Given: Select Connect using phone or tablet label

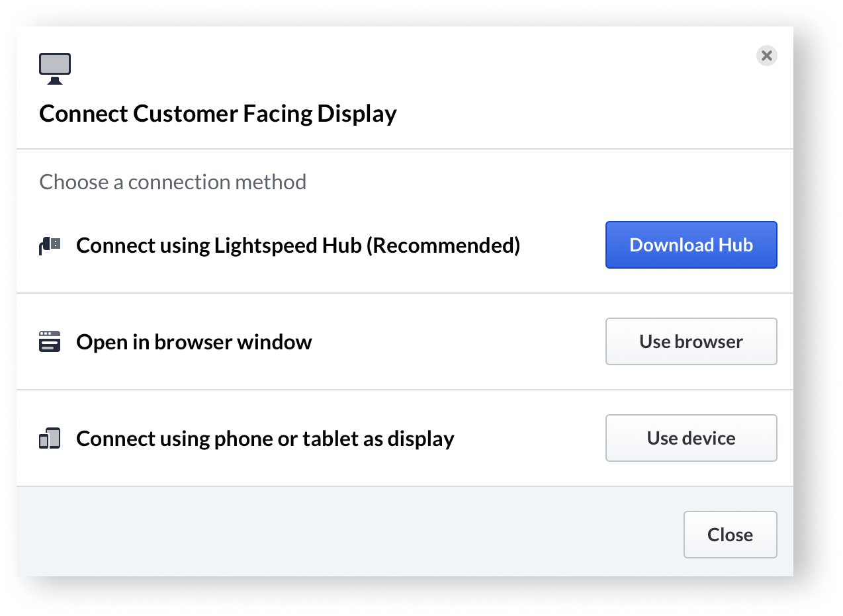Looking at the screenshot, I should pyautogui.click(x=265, y=439).
